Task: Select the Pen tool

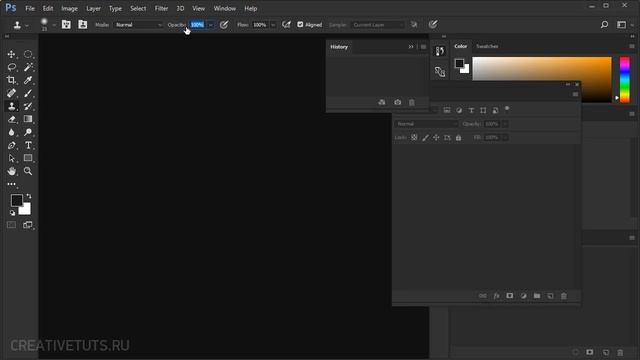Action: tap(11, 145)
